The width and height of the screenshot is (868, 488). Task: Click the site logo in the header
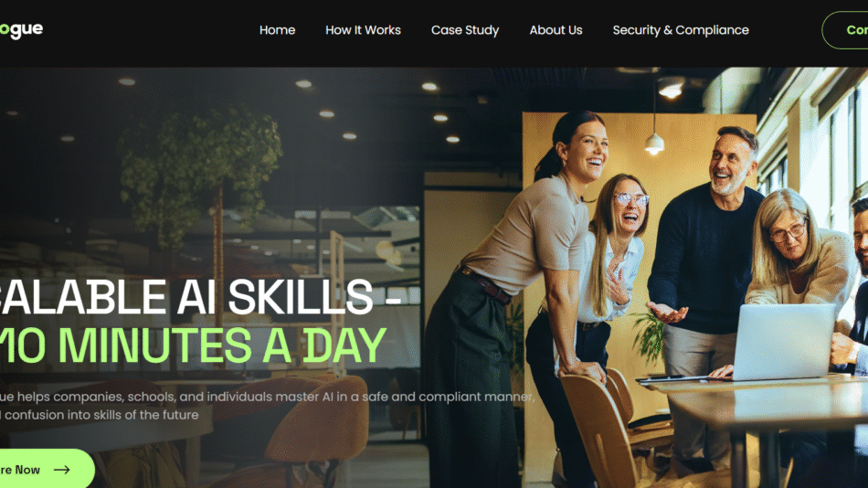pos(21,30)
